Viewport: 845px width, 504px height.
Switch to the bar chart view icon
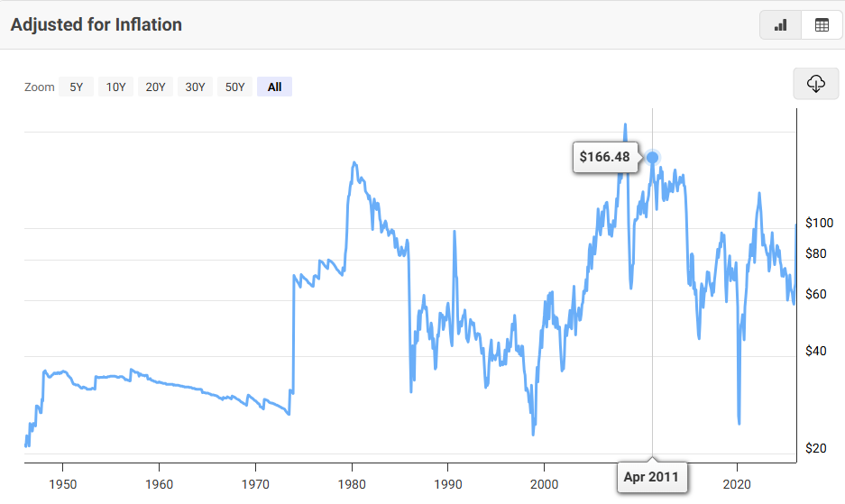[x=780, y=25]
